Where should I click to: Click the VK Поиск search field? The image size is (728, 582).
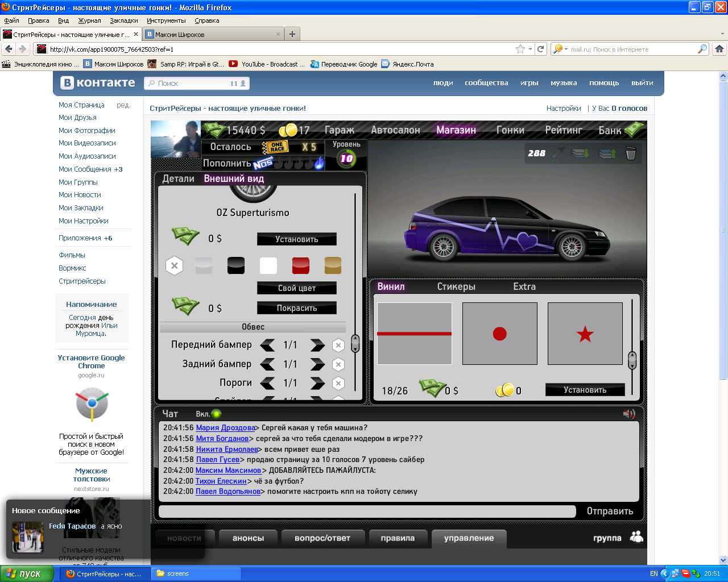click(x=196, y=83)
